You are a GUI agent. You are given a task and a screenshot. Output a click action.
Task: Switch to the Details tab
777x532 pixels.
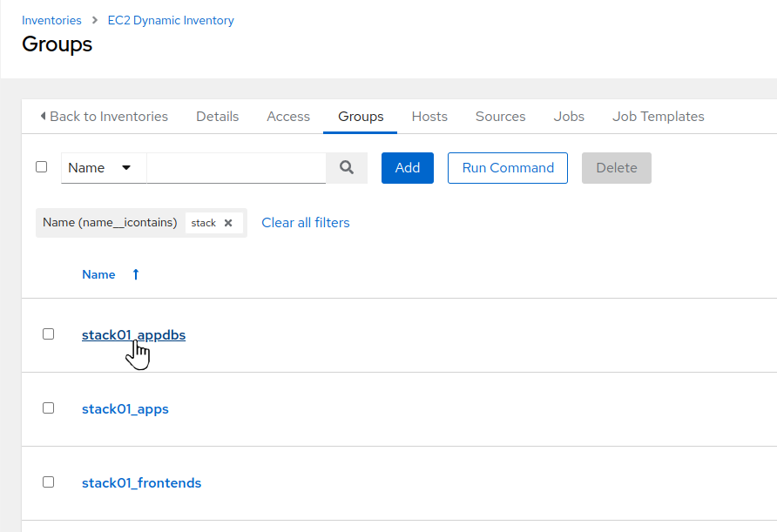pos(217,117)
